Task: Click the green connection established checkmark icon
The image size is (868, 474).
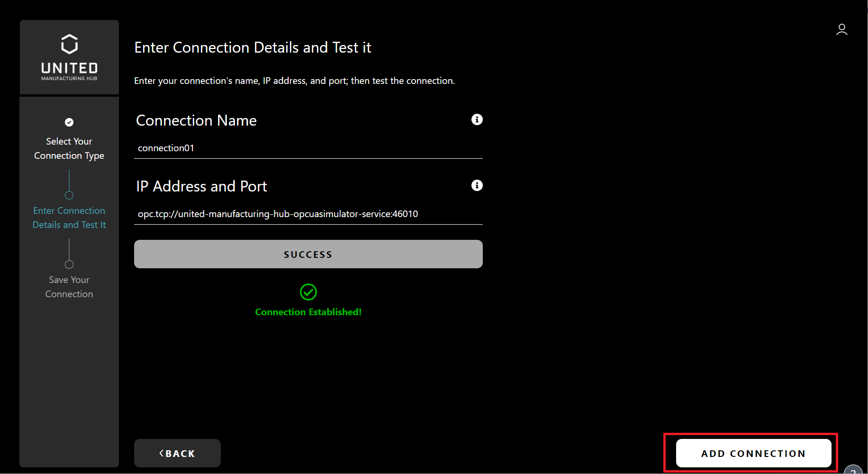Action: click(308, 292)
